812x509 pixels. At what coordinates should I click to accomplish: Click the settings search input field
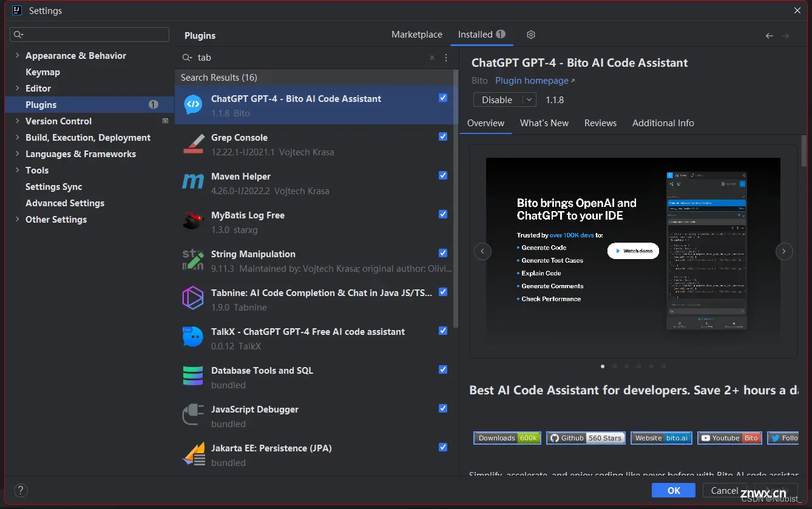pos(90,35)
